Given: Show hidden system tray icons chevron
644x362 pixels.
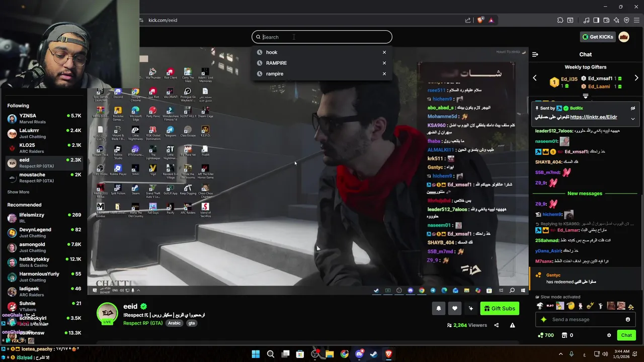Looking at the screenshot, I should pos(560,354).
